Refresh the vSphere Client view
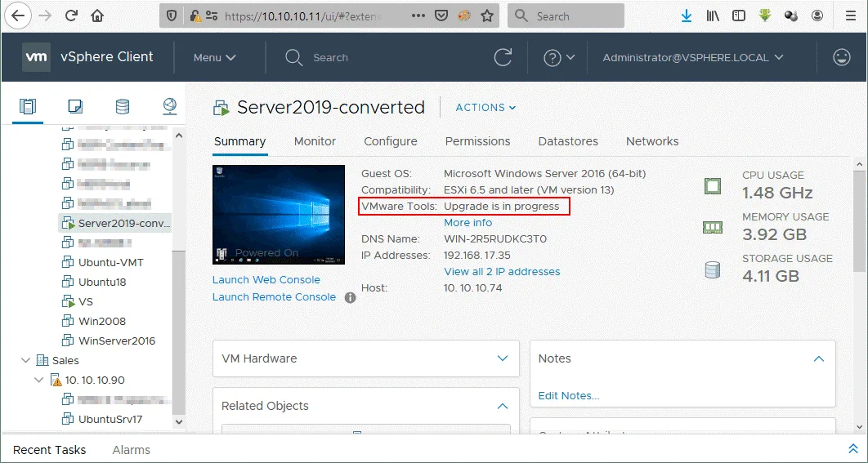The width and height of the screenshot is (868, 463). point(503,57)
